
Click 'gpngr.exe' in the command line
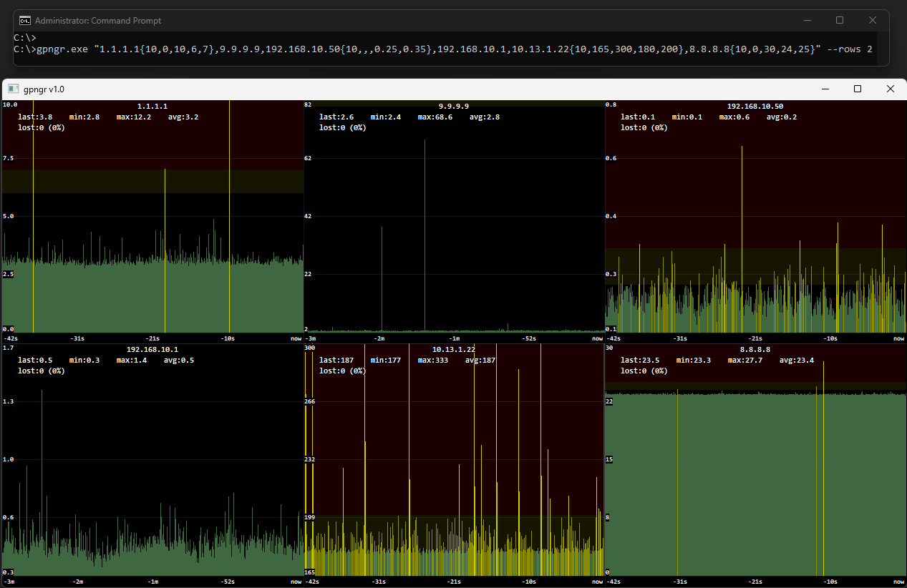[62, 50]
